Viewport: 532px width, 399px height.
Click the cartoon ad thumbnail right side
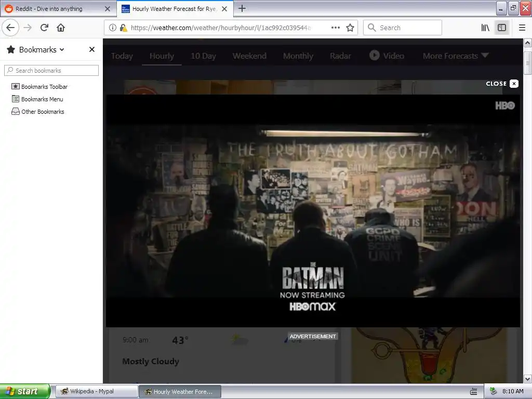click(x=430, y=355)
